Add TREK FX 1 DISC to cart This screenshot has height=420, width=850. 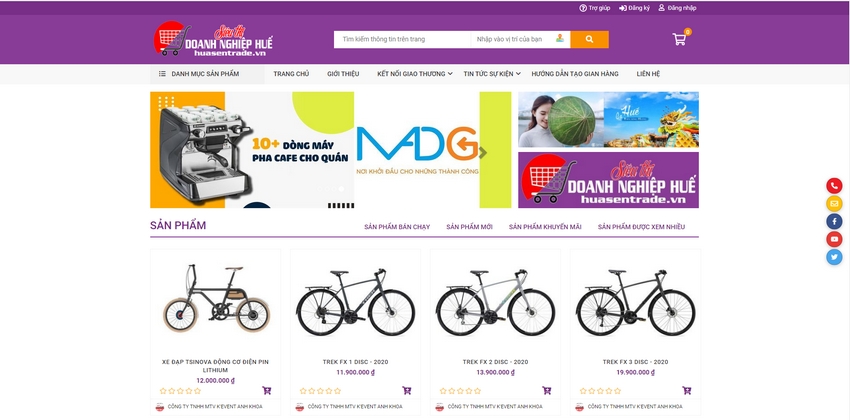(407, 390)
